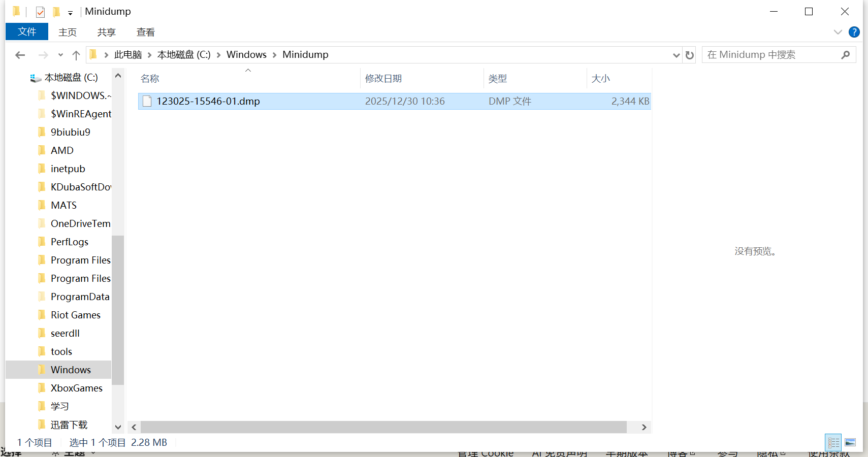Click the Properties quick access icon
This screenshot has height=457, width=868.
(40, 12)
